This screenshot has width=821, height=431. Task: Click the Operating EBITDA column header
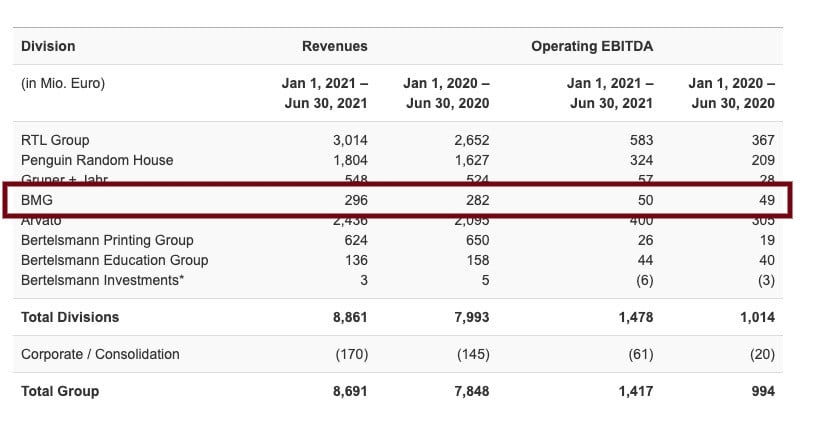[592, 46]
